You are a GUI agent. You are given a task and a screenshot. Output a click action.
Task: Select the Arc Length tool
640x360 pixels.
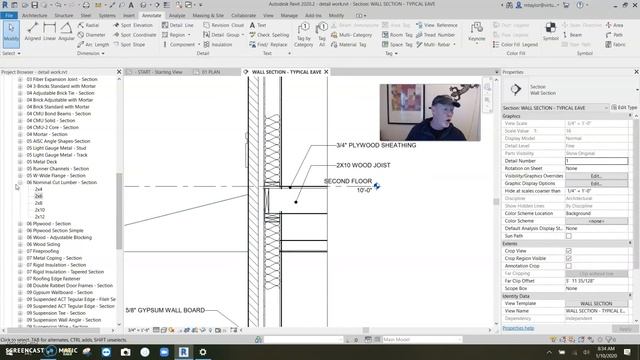pyautogui.click(x=93, y=44)
